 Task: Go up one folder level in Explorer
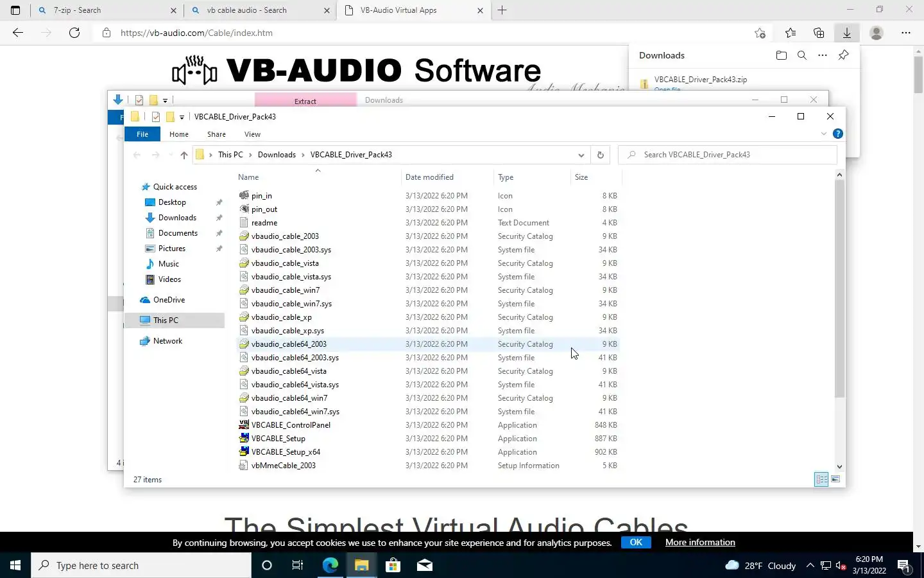184,155
